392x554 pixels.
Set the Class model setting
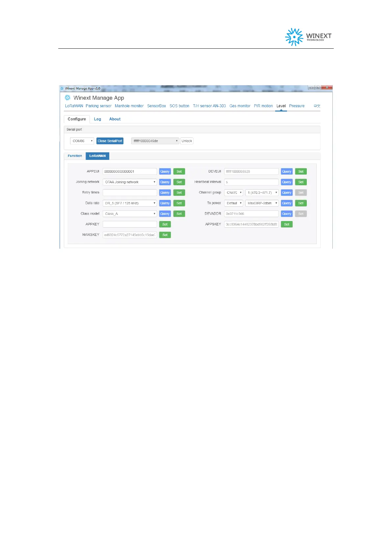[179, 214]
